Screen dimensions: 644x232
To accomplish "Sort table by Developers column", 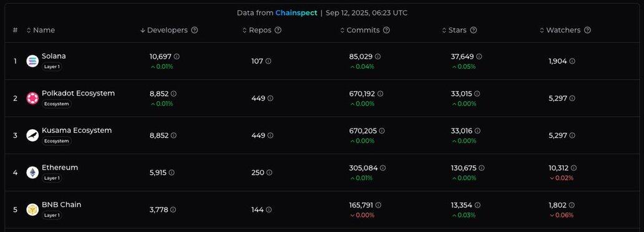I will pyautogui.click(x=164, y=30).
